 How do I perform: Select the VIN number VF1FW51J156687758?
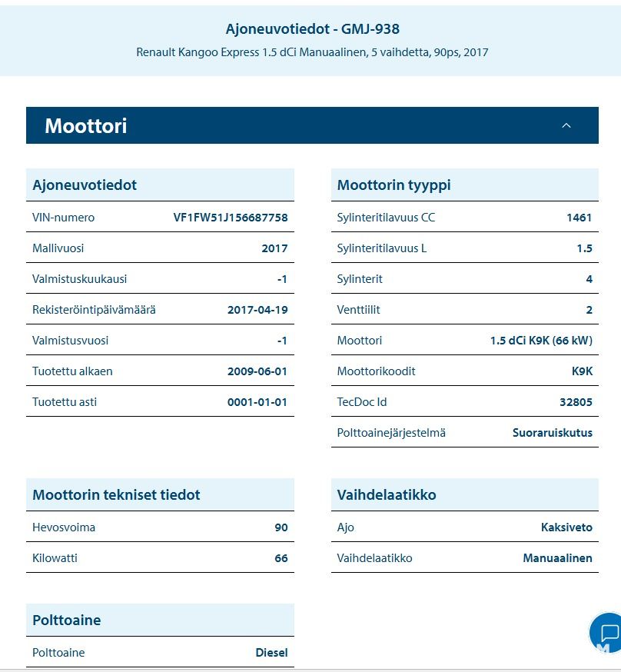(x=231, y=218)
